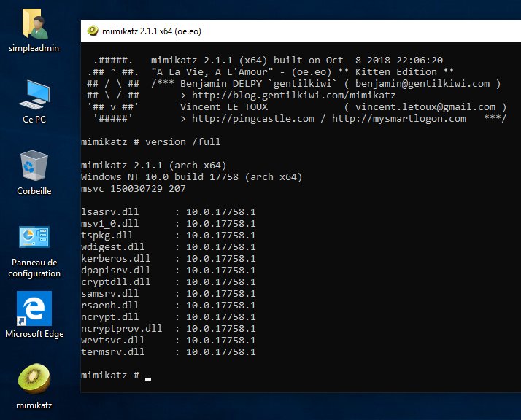Image resolution: width=521 pixels, height=420 pixels.
Task: Click the wdigest.dll version row
Action: 169,246
